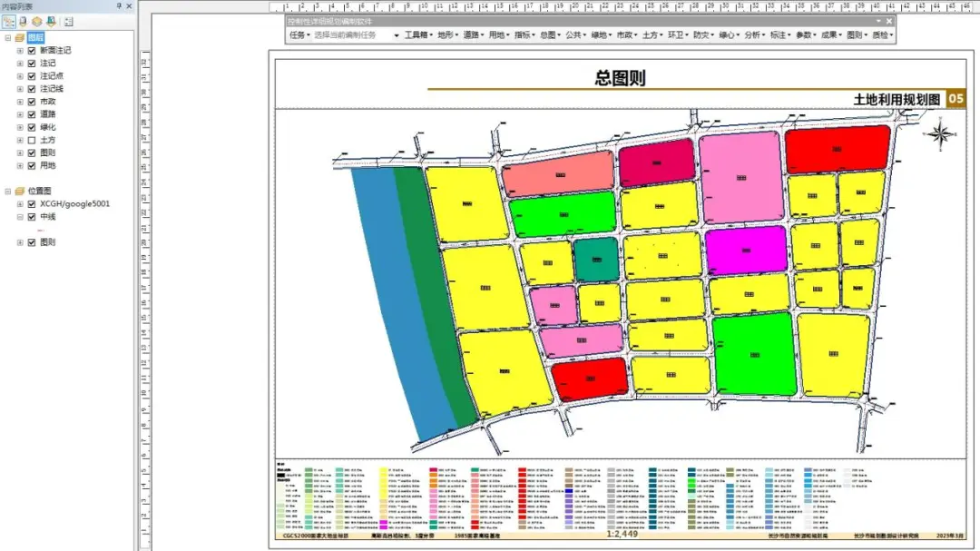Uncheck the 用地 layer checkbox

32,166
